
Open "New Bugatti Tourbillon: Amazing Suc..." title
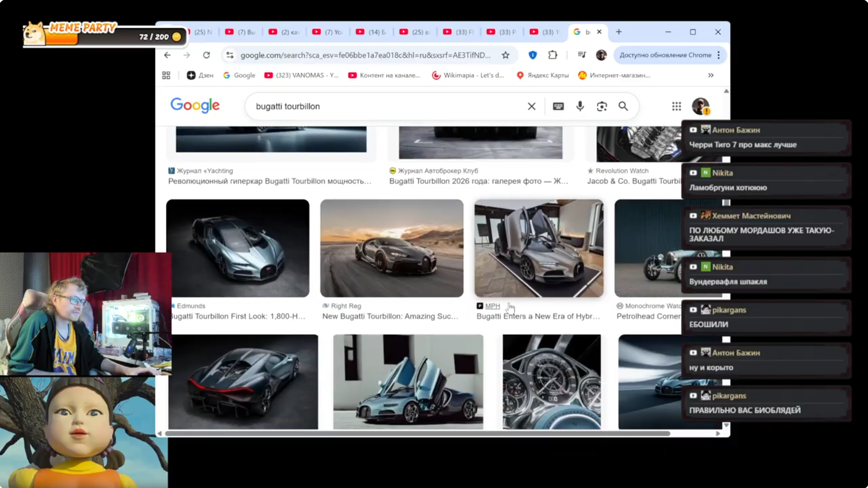coord(390,316)
